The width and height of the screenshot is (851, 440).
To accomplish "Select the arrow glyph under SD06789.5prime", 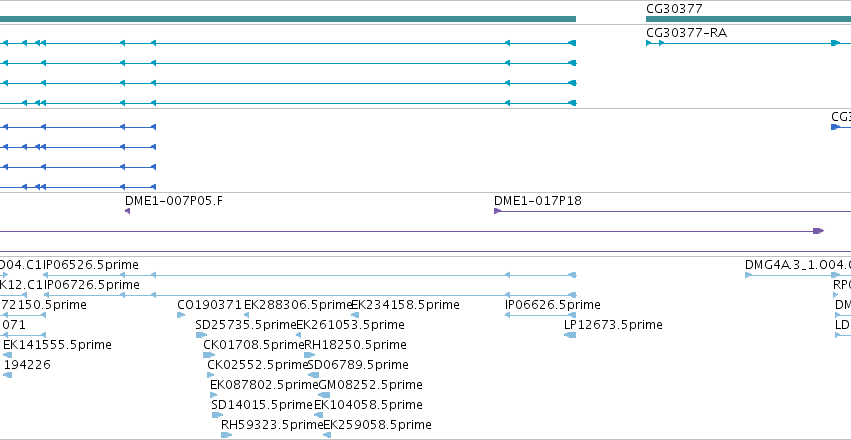I will 313,375.
